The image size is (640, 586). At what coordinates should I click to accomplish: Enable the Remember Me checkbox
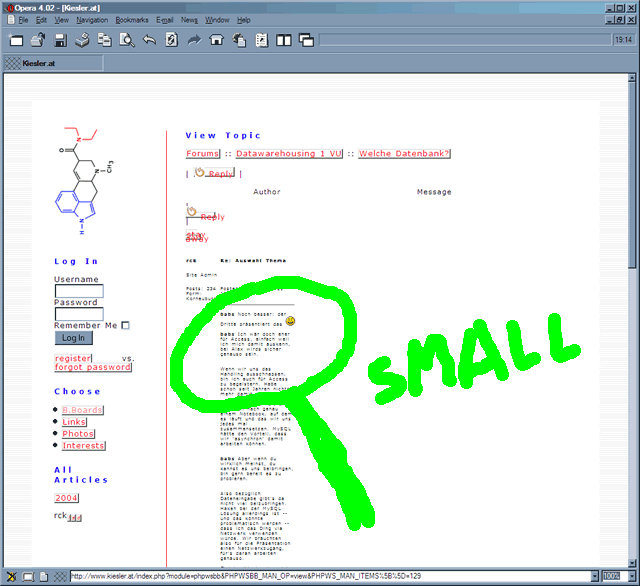click(x=126, y=325)
